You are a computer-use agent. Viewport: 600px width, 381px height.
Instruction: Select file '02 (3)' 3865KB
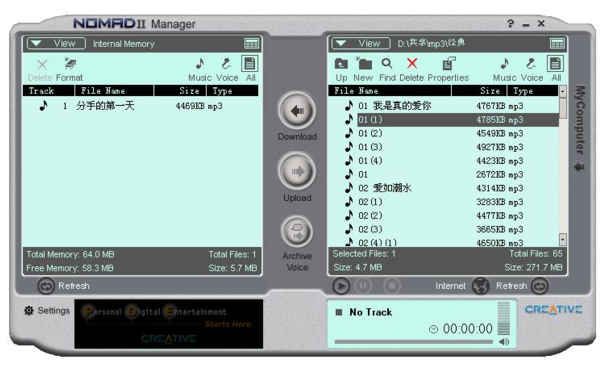[444, 230]
